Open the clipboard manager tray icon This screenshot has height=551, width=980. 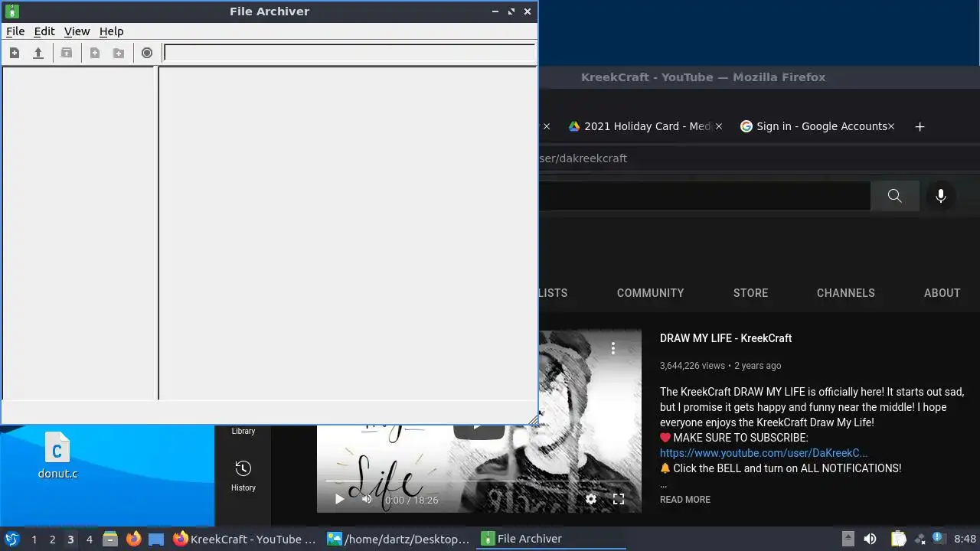point(899,539)
